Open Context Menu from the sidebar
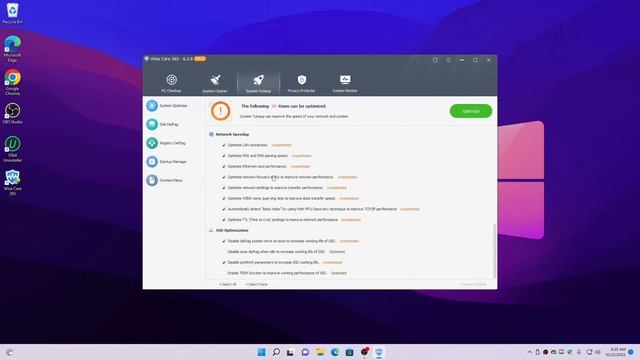This screenshot has height=360, width=640. (x=165, y=180)
